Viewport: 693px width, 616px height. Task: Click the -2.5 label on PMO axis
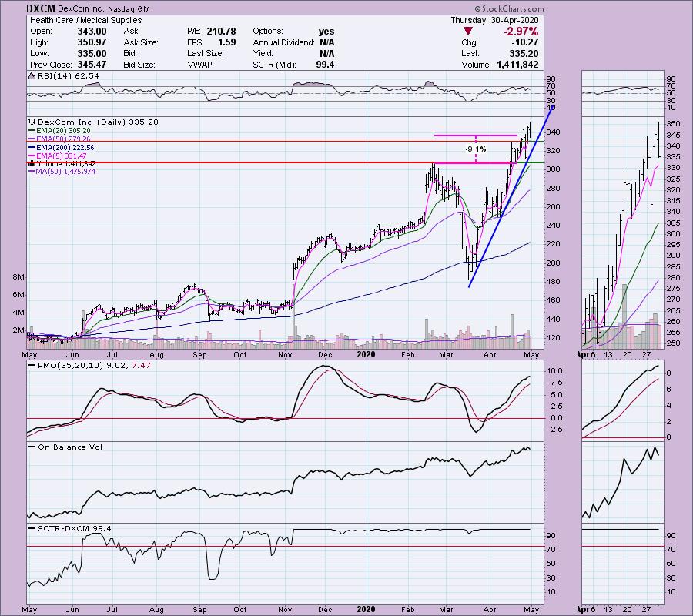tap(554, 429)
